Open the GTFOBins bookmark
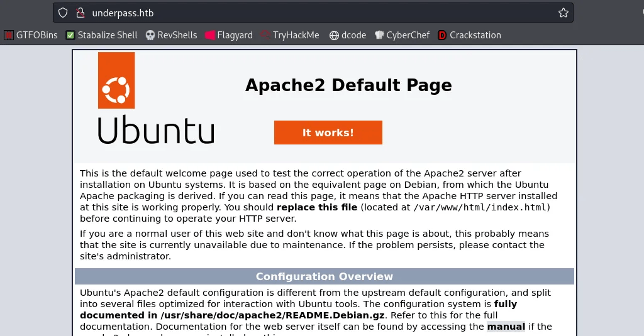644x336 pixels. 31,35
